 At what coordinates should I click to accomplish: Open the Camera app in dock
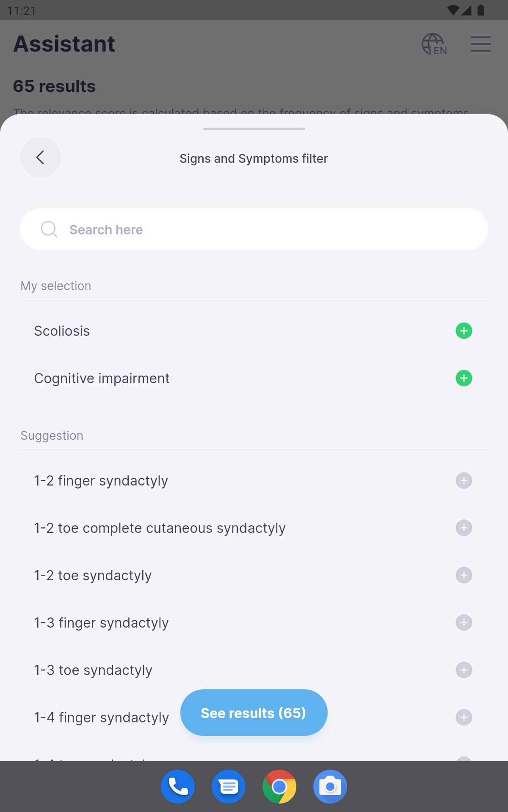(330, 787)
